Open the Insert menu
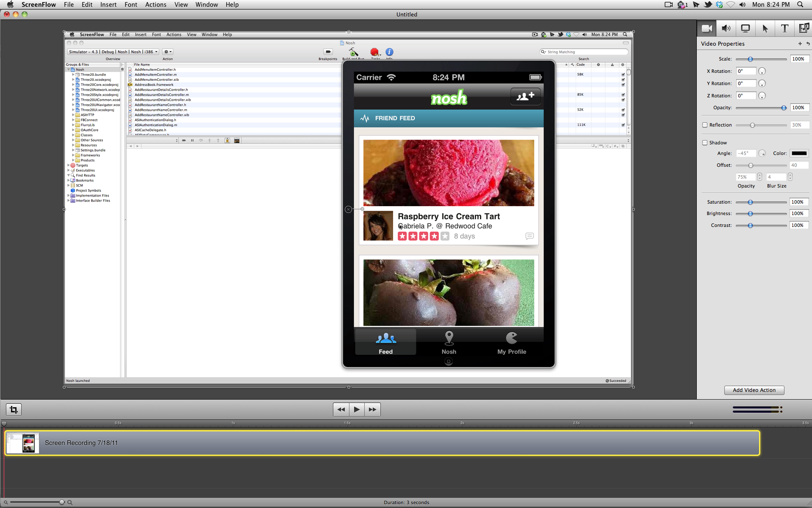 coord(108,5)
